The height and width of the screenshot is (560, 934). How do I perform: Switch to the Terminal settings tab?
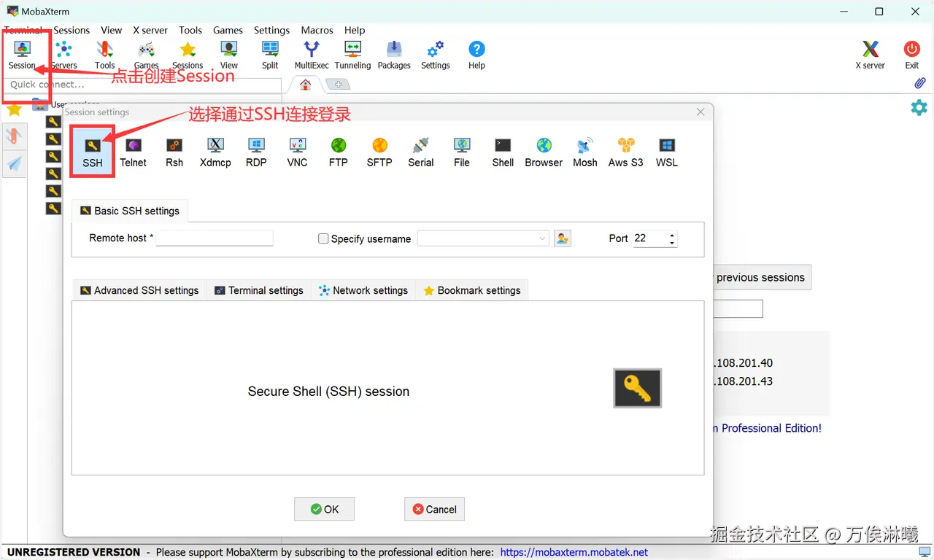pos(259,290)
